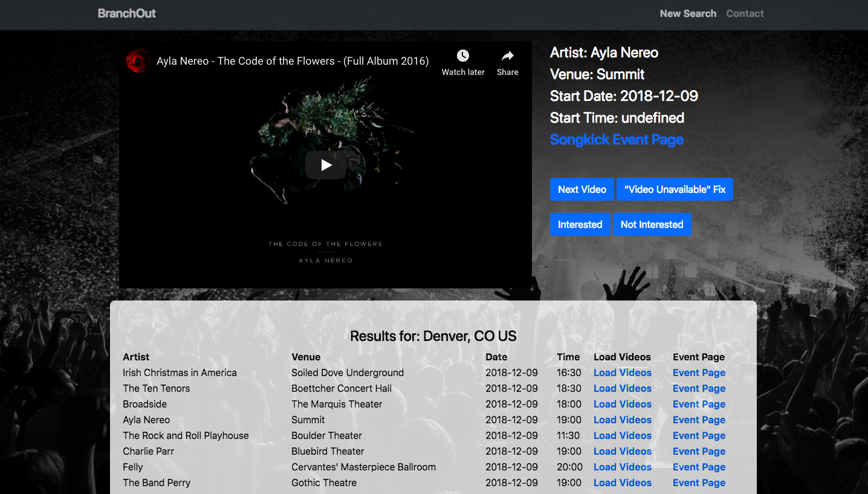This screenshot has width=868, height=494.
Task: Click "Charlie Parr" artist name
Action: click(x=149, y=451)
